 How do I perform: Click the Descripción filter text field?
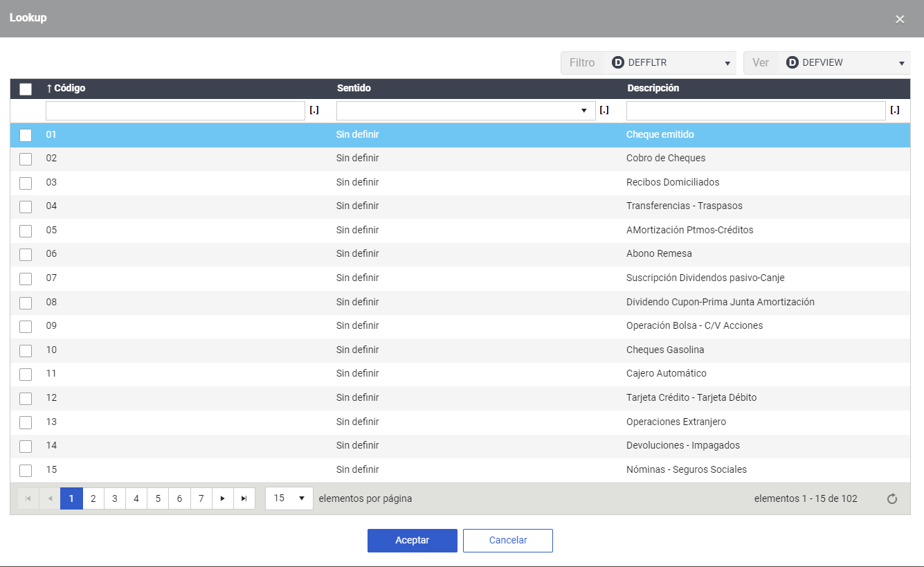(x=755, y=111)
